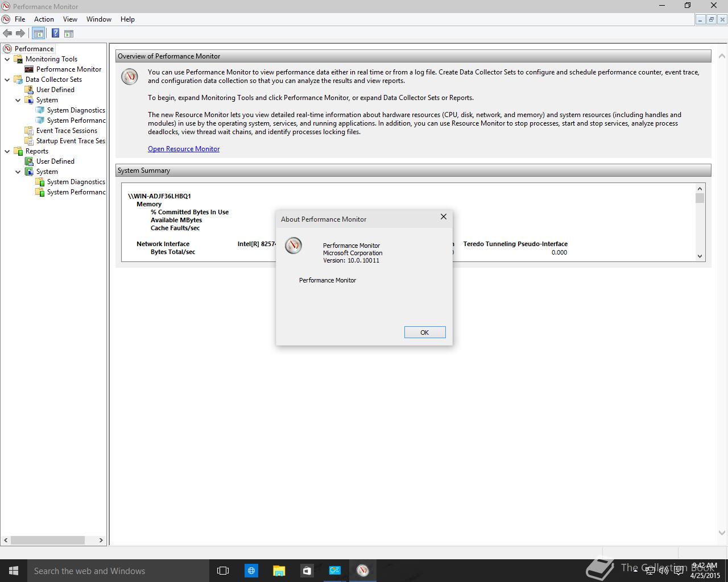Click the \\WIN-ADJF36LHBQ1 computer name
This screenshot has height=582, width=728.
159,196
